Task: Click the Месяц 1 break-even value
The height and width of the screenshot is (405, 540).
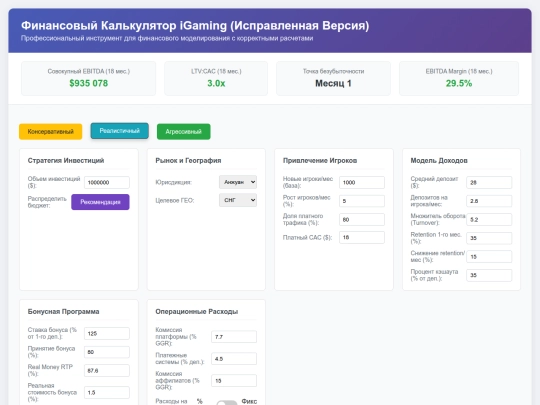Action: coord(333,83)
